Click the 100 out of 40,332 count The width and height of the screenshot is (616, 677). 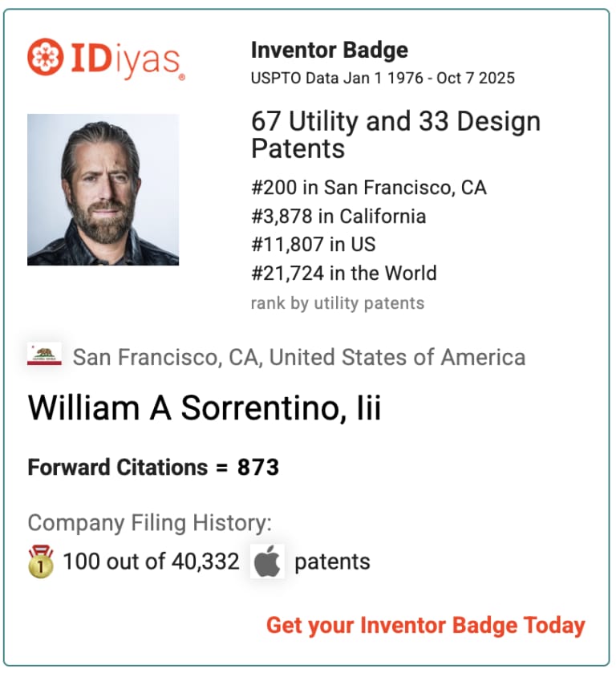151,561
